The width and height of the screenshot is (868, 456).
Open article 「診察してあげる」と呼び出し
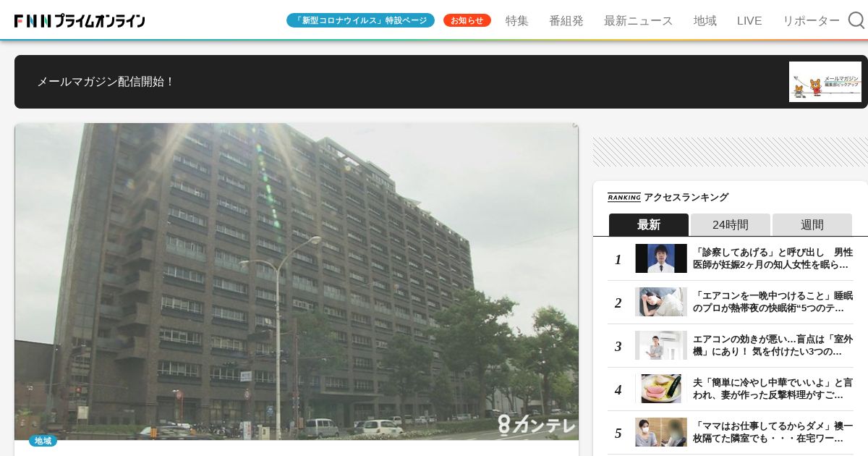click(x=773, y=258)
